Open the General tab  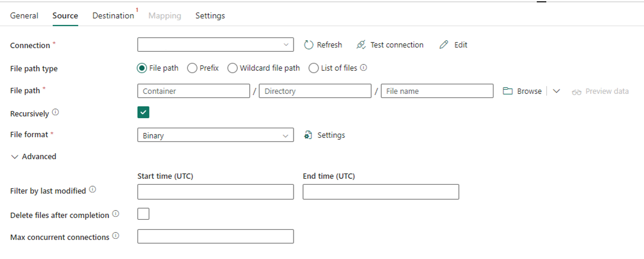[x=24, y=16]
